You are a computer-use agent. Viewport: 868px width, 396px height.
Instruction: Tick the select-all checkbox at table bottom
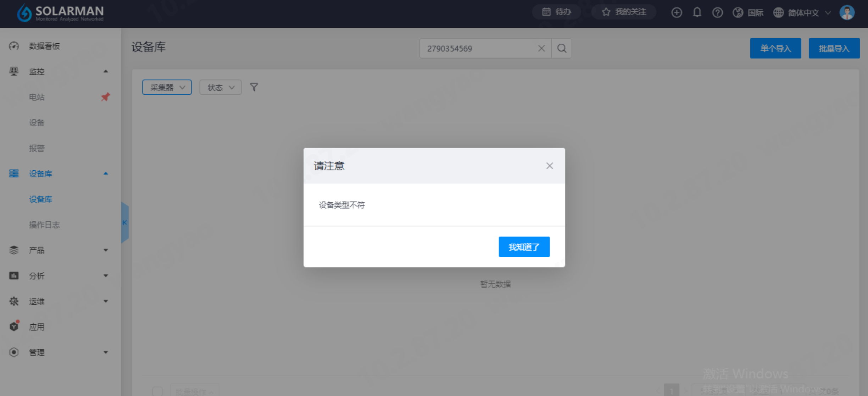point(157,391)
